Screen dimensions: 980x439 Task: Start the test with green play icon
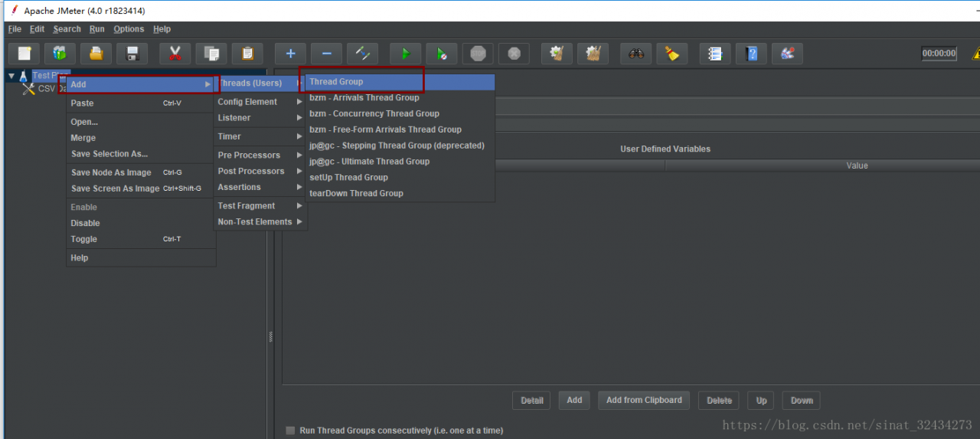[x=406, y=54]
